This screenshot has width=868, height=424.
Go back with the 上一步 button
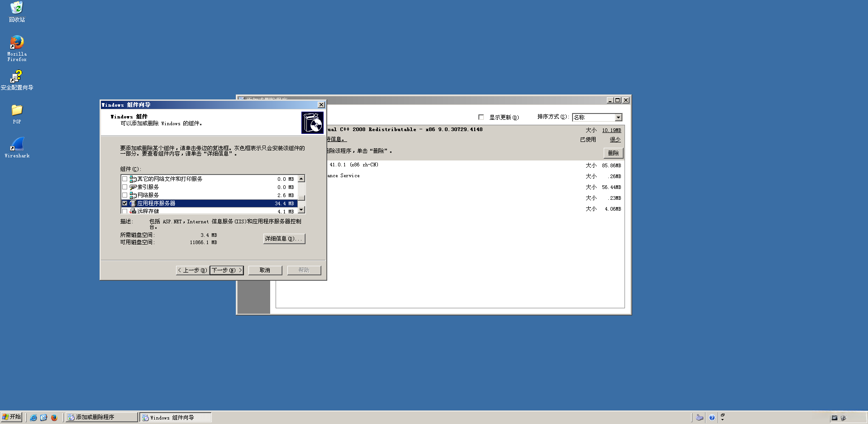(193, 270)
